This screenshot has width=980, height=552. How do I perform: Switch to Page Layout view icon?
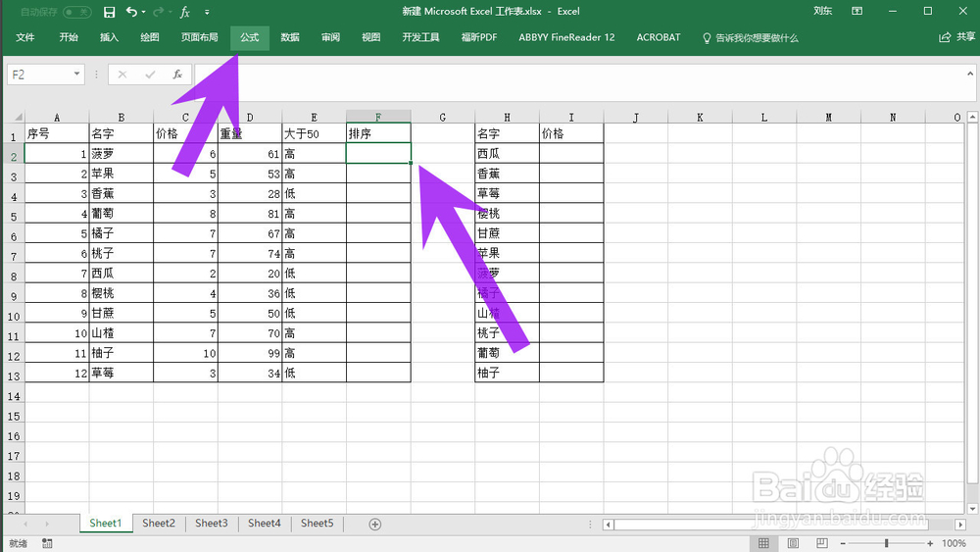793,543
